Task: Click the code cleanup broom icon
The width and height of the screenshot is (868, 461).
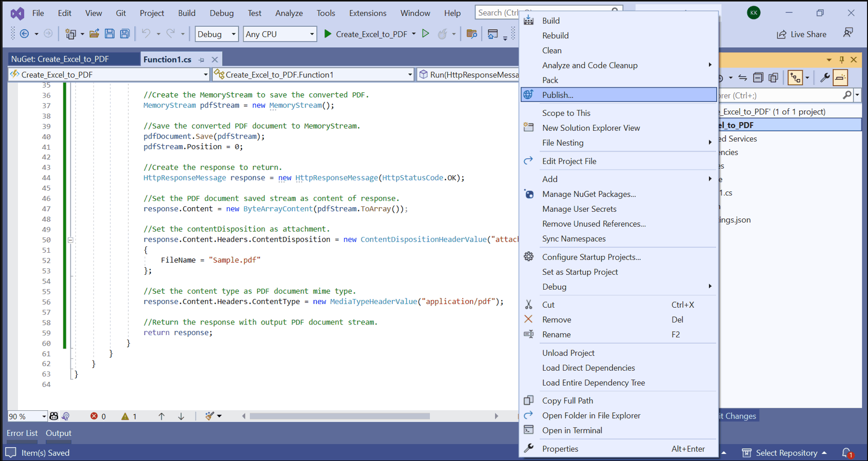Action: tap(210, 416)
